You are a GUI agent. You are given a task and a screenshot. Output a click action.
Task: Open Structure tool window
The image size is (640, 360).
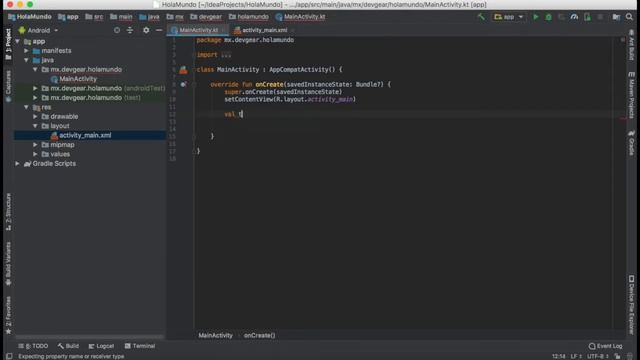point(8,211)
